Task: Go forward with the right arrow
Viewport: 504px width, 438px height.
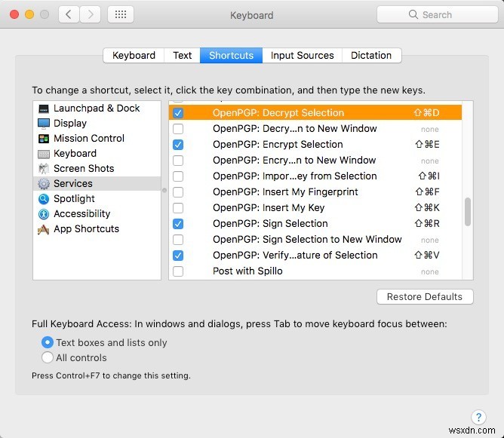Action: (91, 14)
